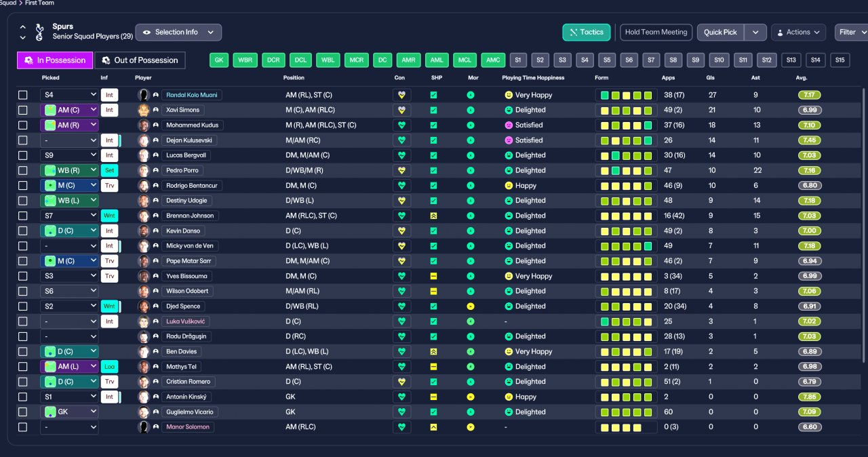Tick the checkbox for Guglielmo Vicario
This screenshot has width=868, height=457.
pyautogui.click(x=23, y=412)
